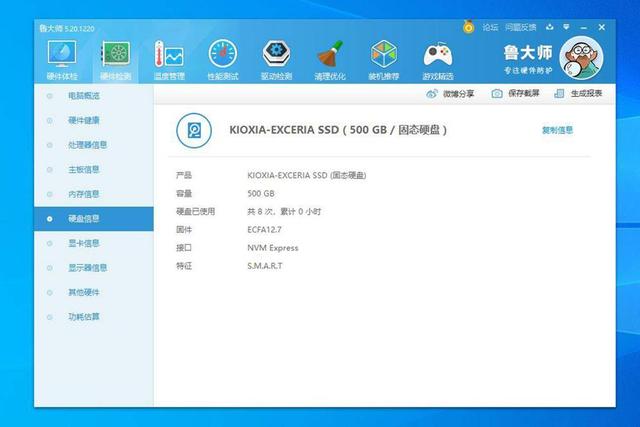Viewport: 640px width, 427px height.
Task: Click the version text 鲁大师 5.20.1220
Action: (x=67, y=29)
